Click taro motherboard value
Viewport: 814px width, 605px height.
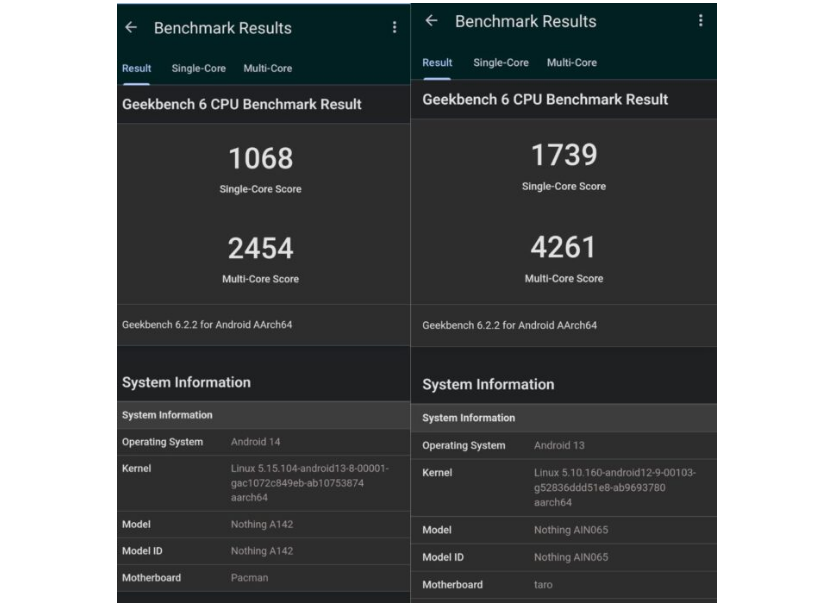tap(543, 585)
